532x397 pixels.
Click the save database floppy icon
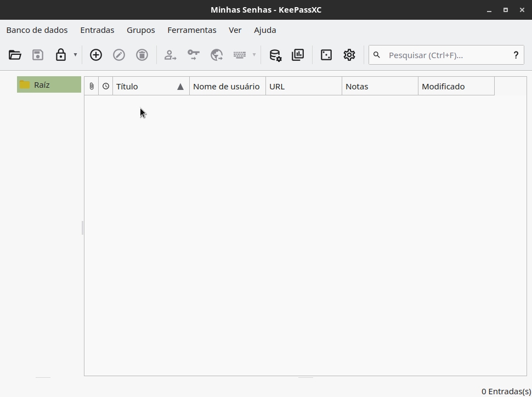(38, 55)
